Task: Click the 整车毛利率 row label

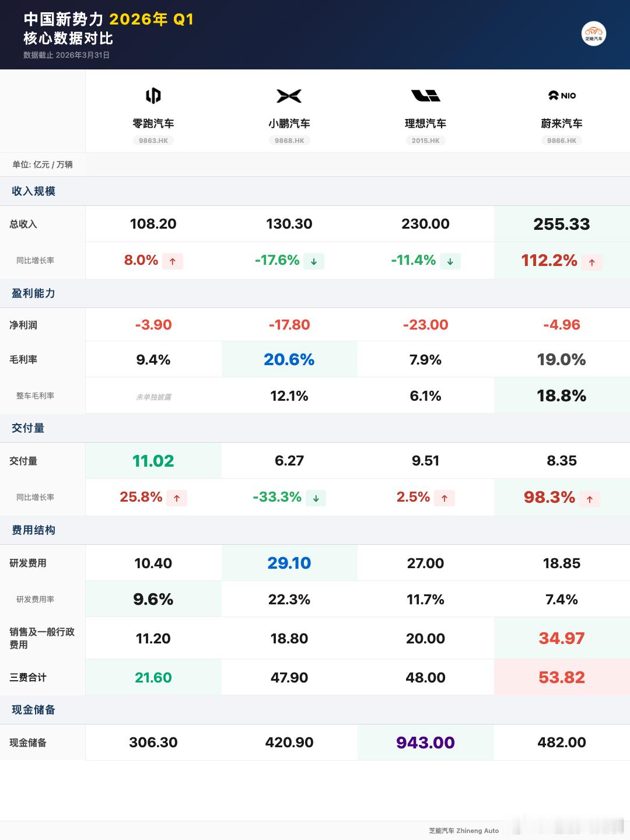Action: pos(35,395)
